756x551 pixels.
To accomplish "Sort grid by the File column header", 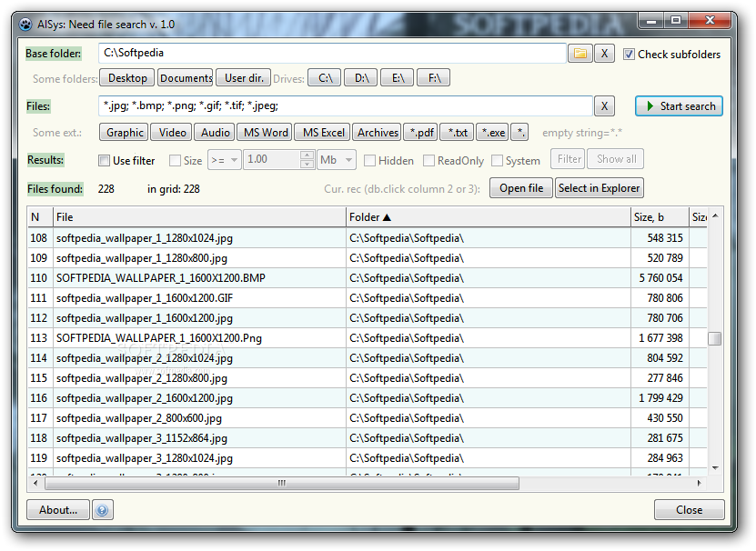I will coord(199,217).
